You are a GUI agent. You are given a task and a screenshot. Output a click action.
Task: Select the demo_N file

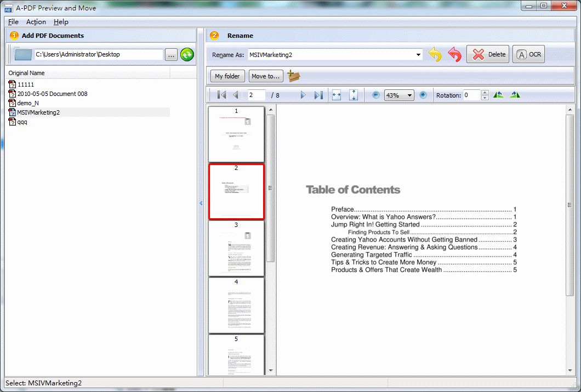pyautogui.click(x=28, y=103)
